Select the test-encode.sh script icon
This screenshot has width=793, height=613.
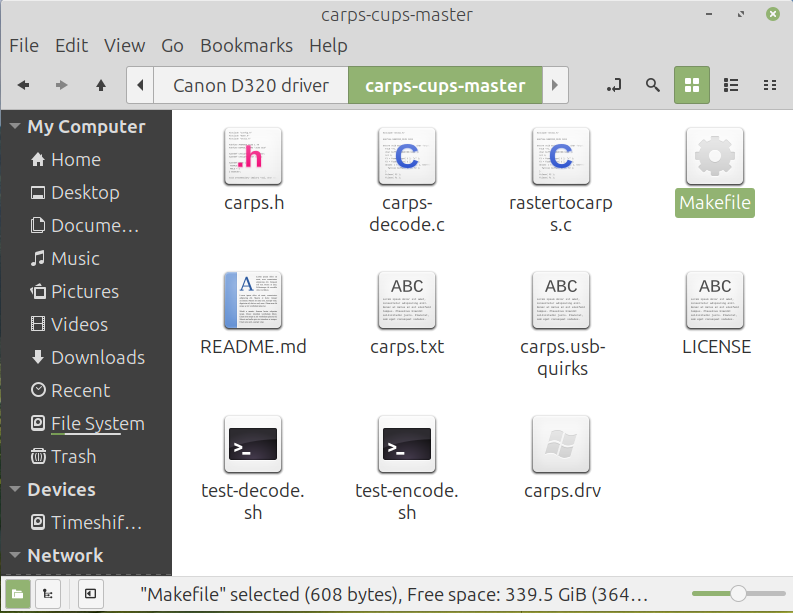407,444
